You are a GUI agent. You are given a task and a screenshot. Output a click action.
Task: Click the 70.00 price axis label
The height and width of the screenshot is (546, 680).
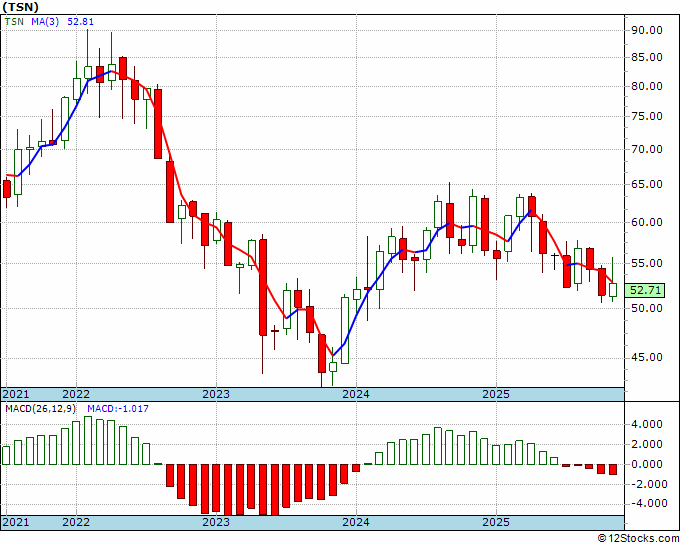pos(647,149)
